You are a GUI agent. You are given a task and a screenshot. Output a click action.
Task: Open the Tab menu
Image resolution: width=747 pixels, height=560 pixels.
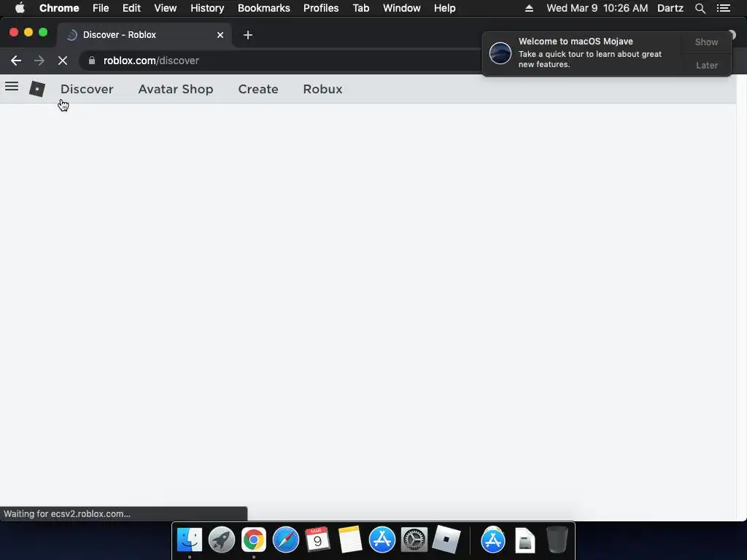(x=360, y=8)
